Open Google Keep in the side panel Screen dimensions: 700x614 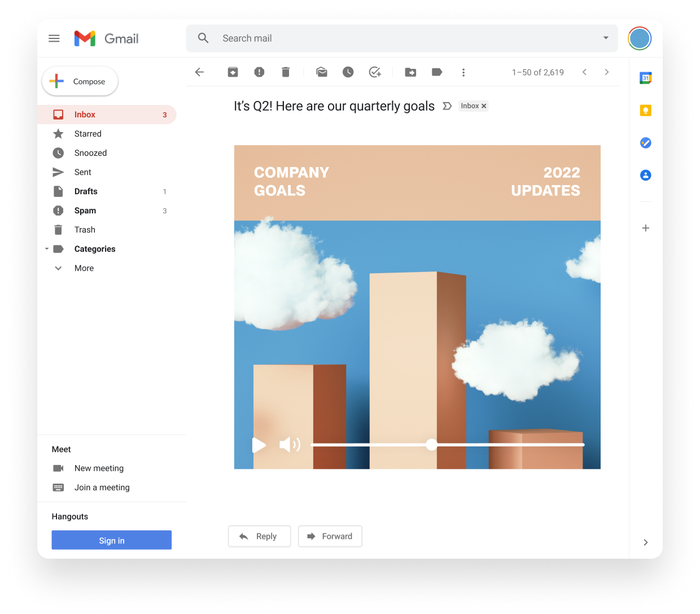645,111
